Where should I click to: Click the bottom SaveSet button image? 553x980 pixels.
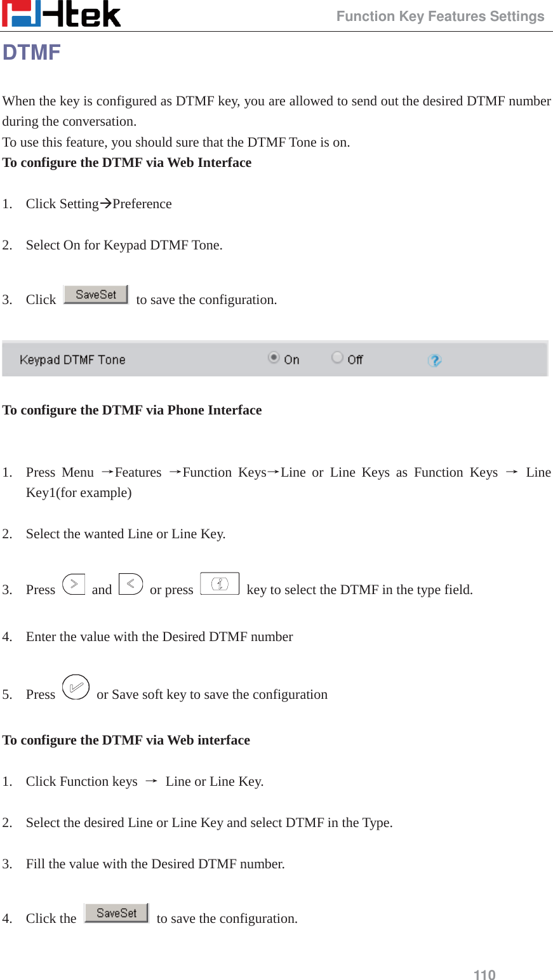tap(116, 913)
